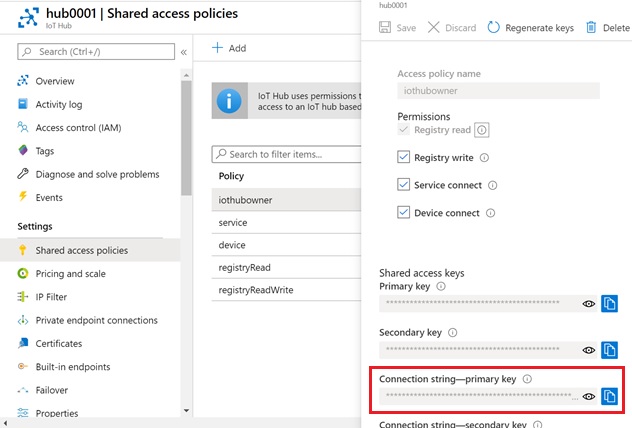Click the Events lightning icon

[23, 196]
